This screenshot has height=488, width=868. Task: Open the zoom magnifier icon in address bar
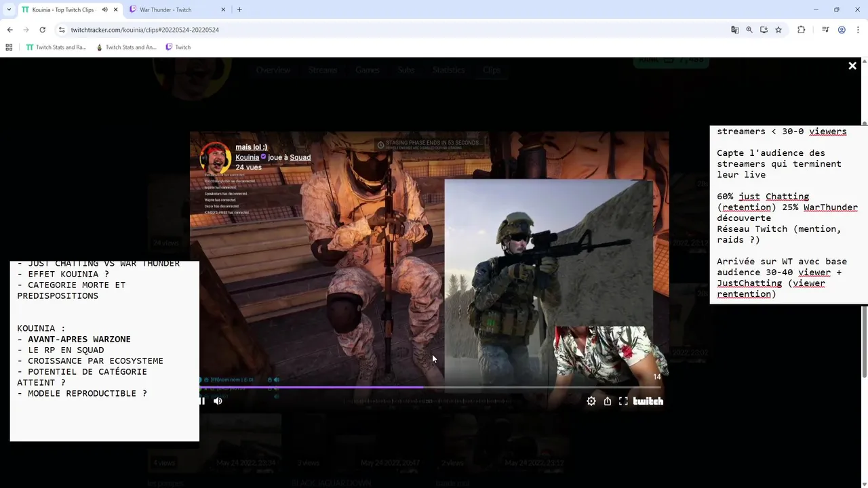pos(749,30)
